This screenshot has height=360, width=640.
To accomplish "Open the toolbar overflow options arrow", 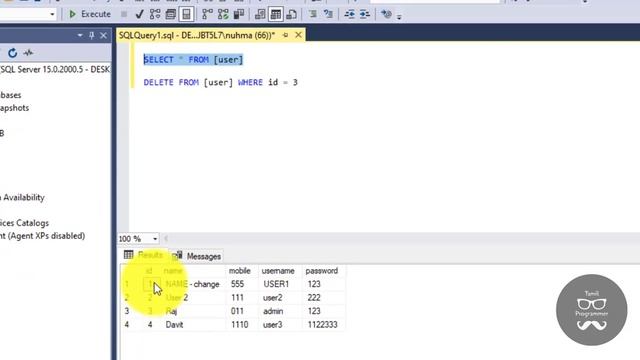I will point(399,17).
